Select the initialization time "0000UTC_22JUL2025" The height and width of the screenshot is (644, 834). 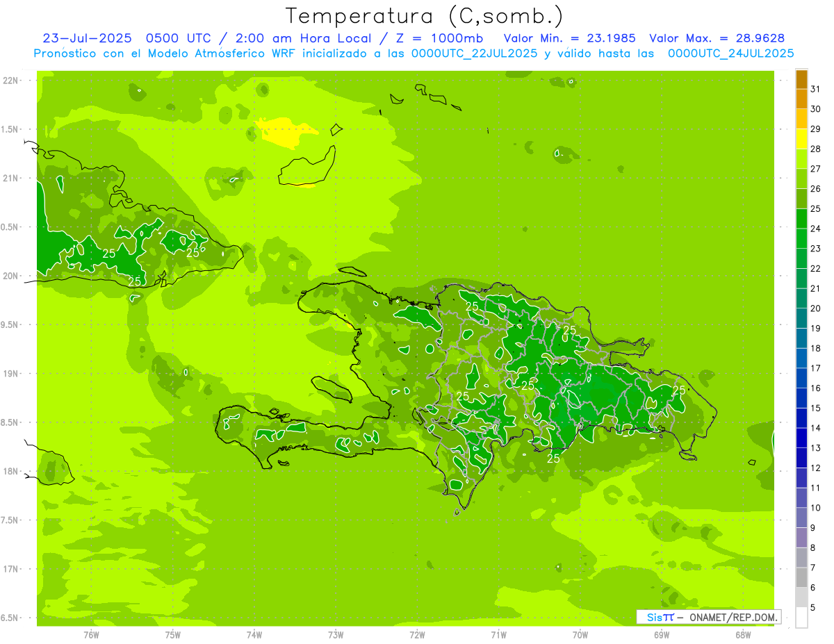click(475, 53)
